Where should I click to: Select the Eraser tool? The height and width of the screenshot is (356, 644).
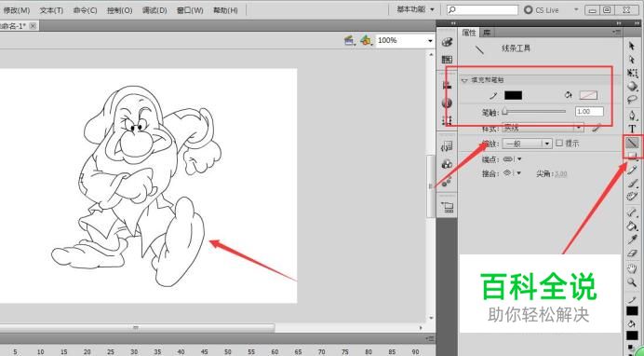(632, 253)
